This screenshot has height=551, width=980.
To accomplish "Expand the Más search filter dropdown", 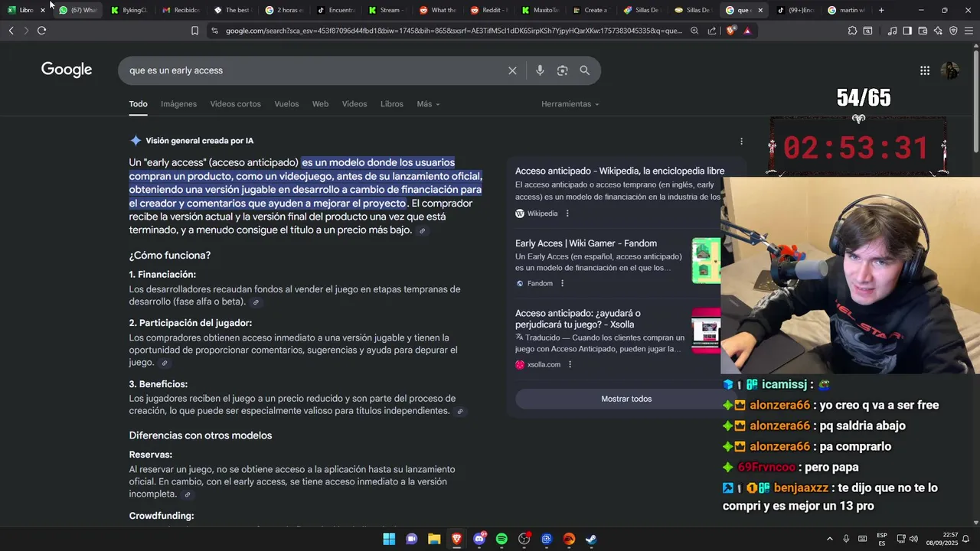I will (428, 104).
